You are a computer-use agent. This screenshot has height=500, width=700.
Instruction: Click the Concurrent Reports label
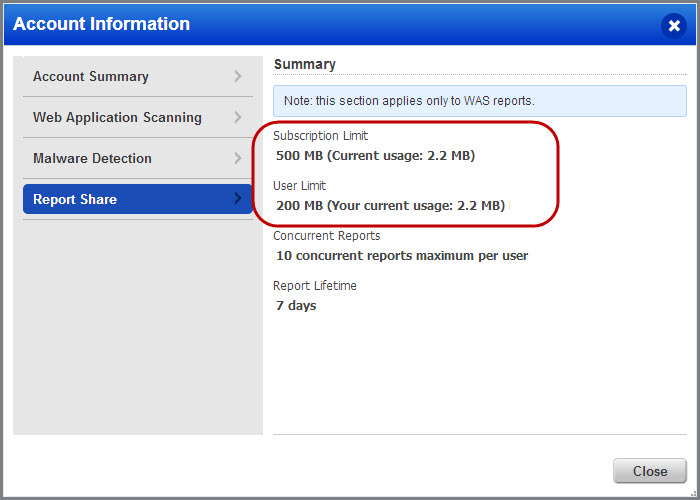[x=327, y=236]
